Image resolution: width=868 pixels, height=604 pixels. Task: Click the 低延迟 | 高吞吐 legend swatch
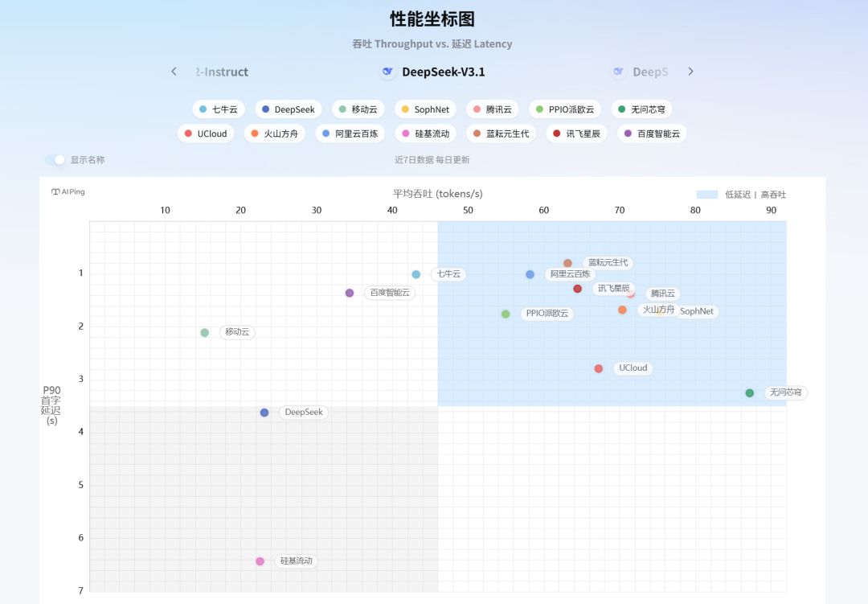pyautogui.click(x=707, y=195)
